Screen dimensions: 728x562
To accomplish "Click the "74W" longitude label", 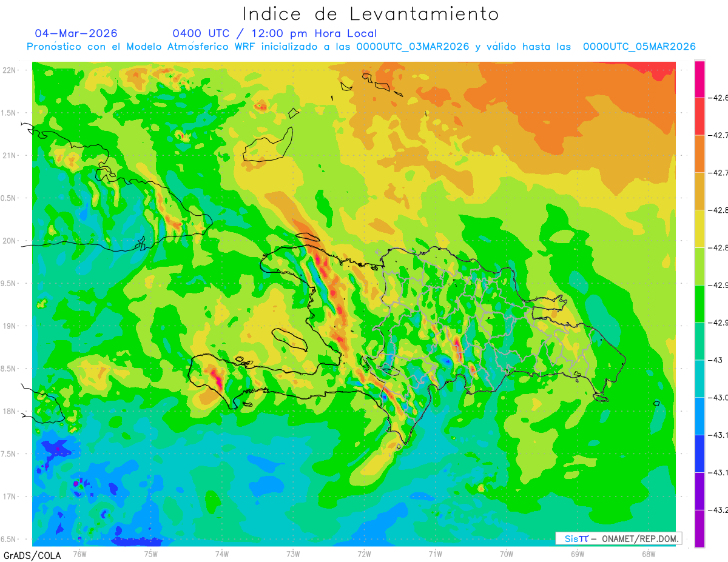I will [x=222, y=554].
